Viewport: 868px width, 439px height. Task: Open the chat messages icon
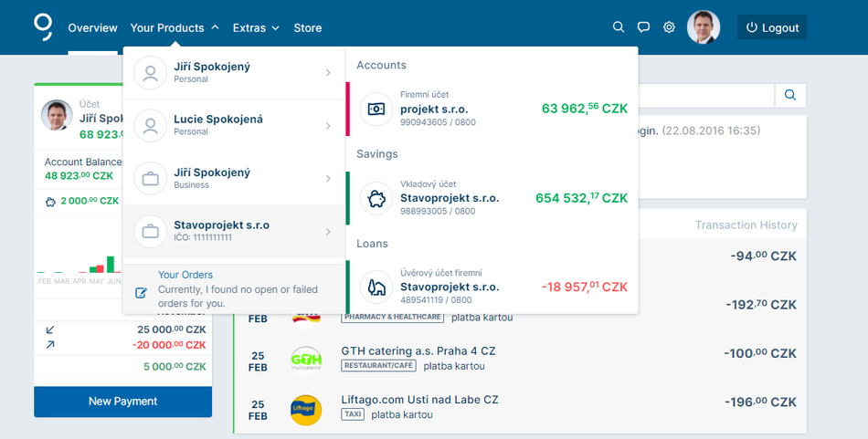643,27
